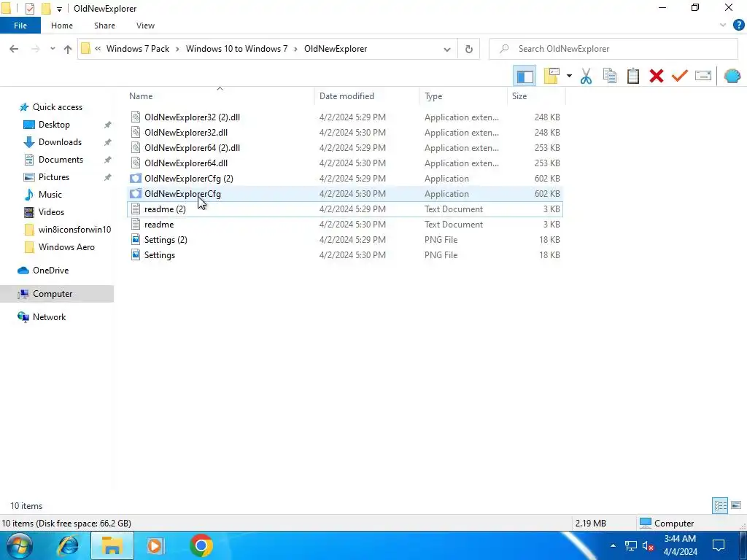This screenshot has width=747, height=560.
Task: Expand the ribbon with the chevron
Action: point(723,26)
